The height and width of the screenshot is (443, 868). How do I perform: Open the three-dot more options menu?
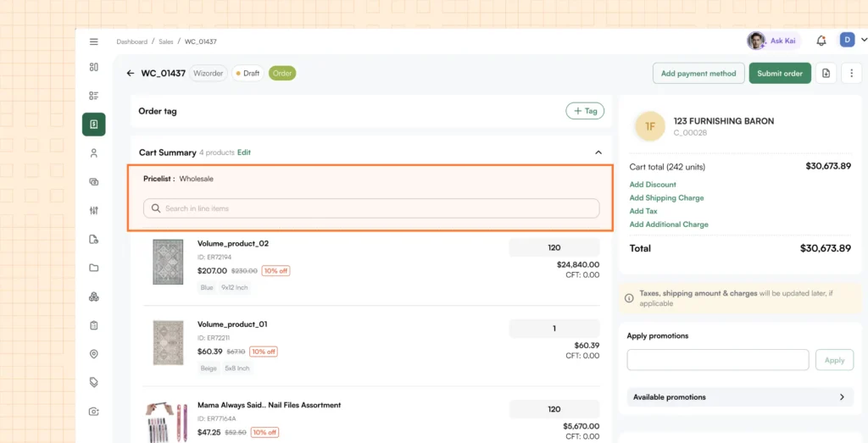click(851, 73)
